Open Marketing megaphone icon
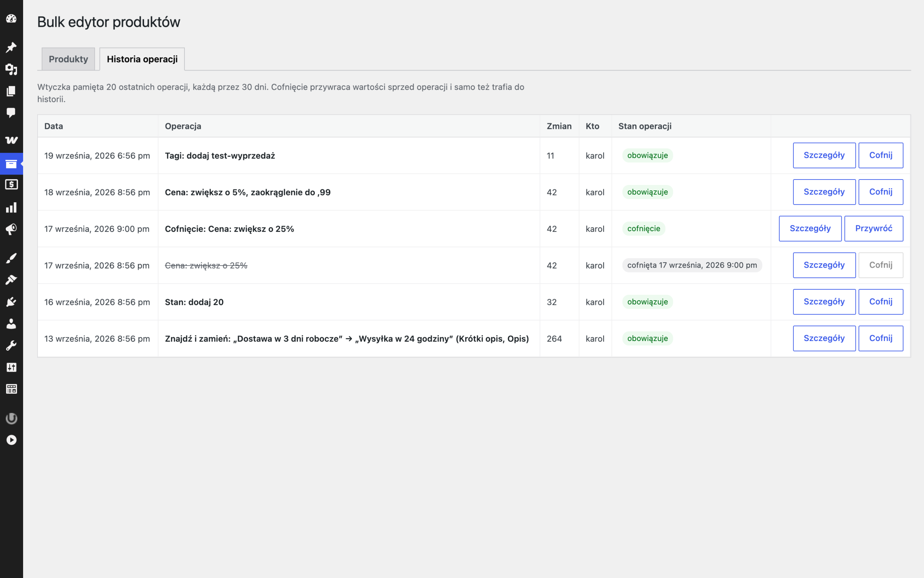This screenshot has height=578, width=924. pos(12,229)
